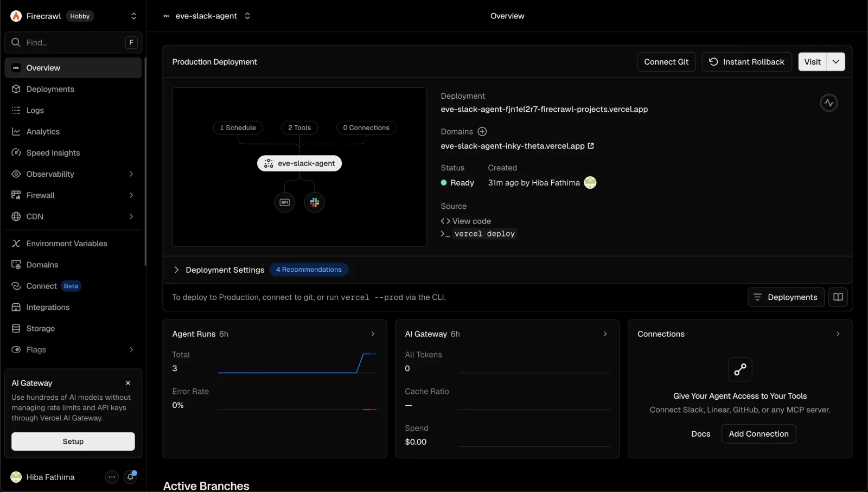Open Speed Insights in the sidebar
868x492 pixels.
point(73,152)
